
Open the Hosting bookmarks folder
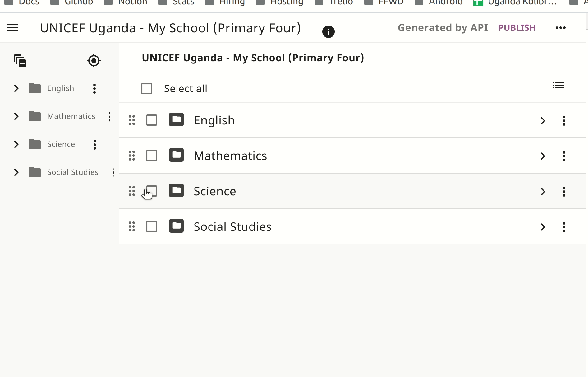point(280,2)
